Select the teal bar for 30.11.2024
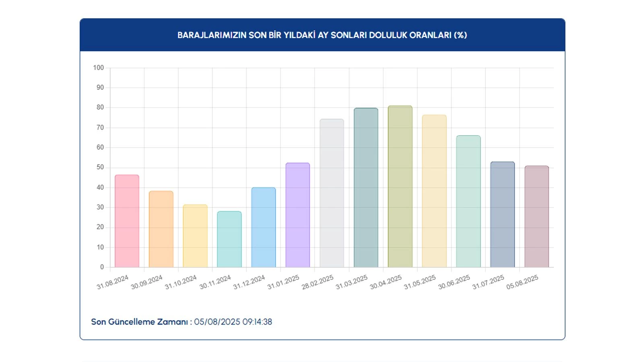 (x=229, y=239)
